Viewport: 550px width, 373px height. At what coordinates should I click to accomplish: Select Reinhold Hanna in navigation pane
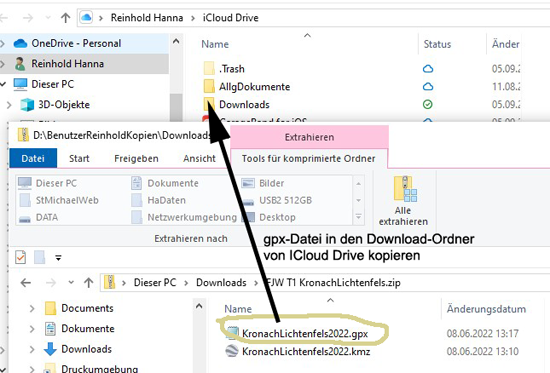coord(67,64)
